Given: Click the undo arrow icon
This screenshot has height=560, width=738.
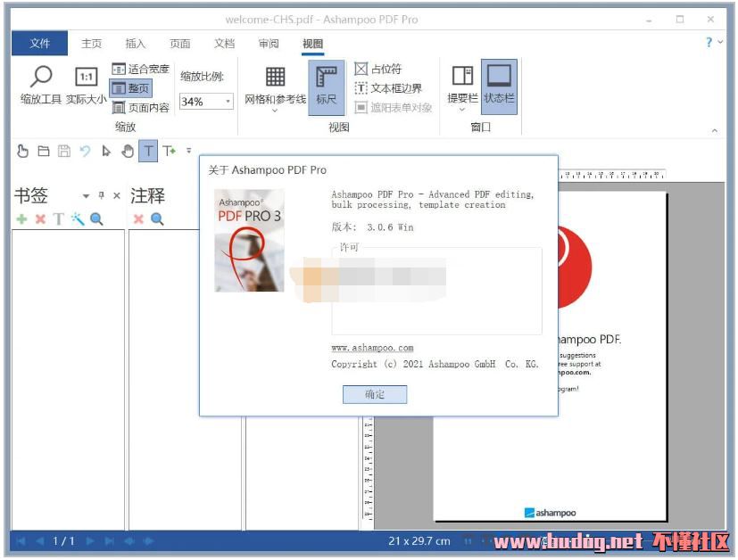Looking at the screenshot, I should pyautogui.click(x=85, y=151).
